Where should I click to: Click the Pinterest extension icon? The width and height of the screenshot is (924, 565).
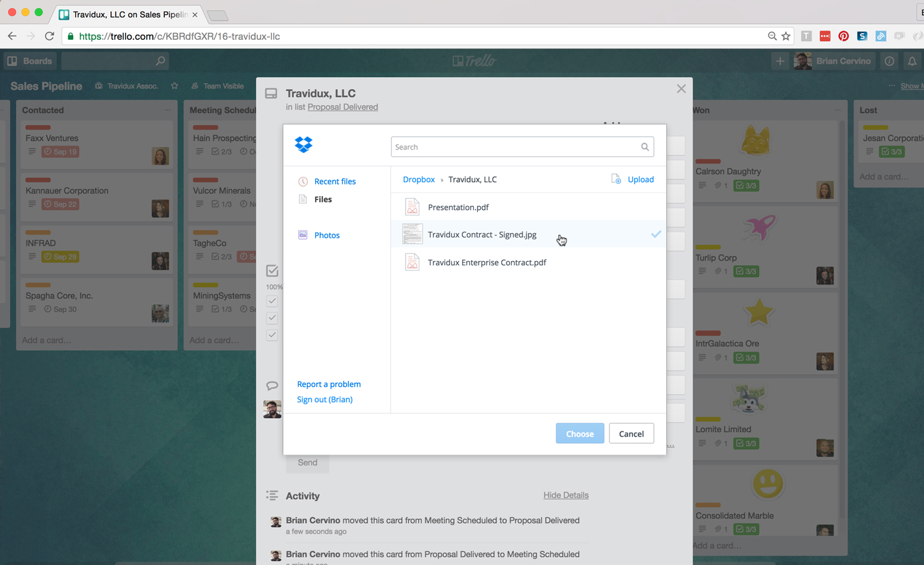[843, 37]
